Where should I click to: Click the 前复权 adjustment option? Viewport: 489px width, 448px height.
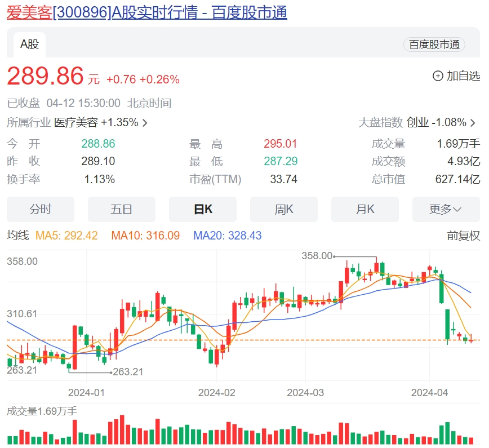click(x=463, y=236)
